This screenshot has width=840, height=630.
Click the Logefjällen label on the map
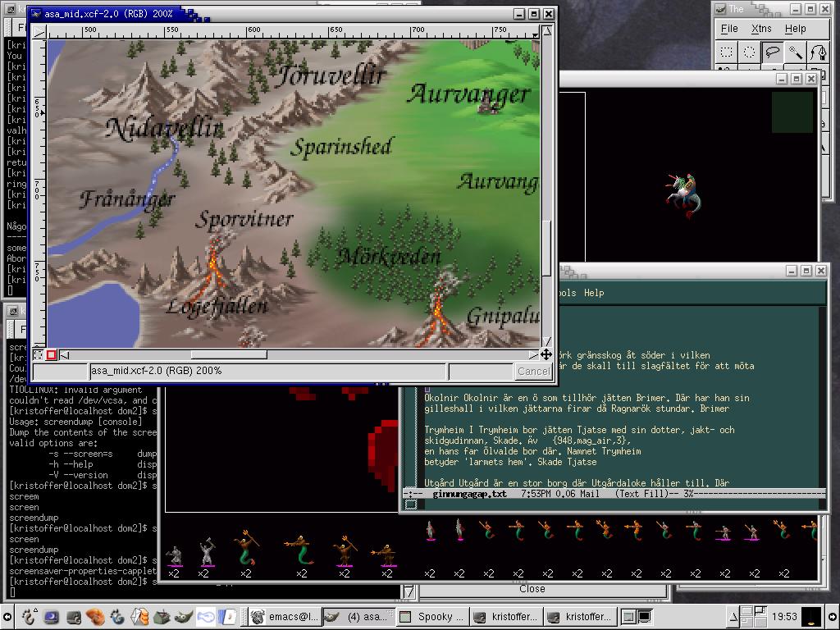point(217,306)
